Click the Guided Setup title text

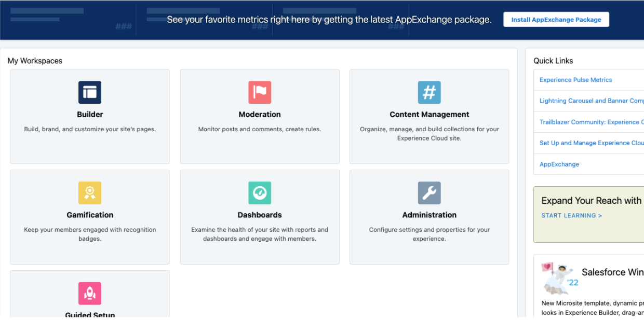point(90,314)
